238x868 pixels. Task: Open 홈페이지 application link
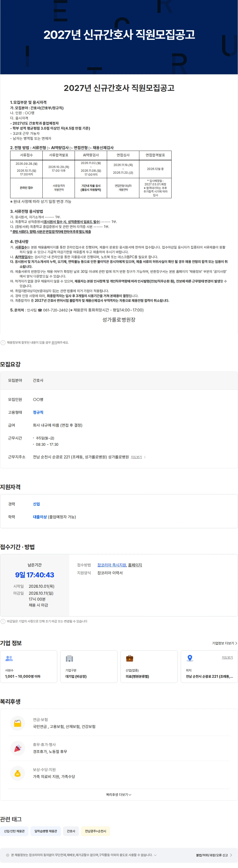pyautogui.click(x=135, y=565)
